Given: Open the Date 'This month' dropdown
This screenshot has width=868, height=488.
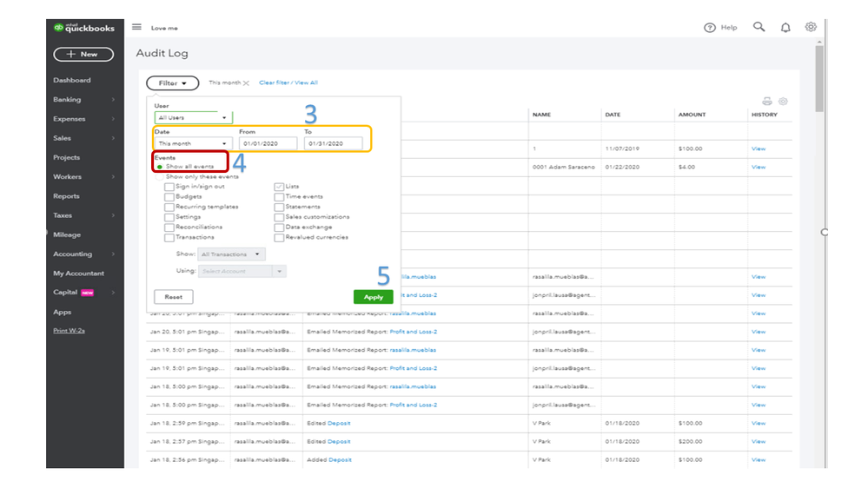Looking at the screenshot, I should pyautogui.click(x=193, y=143).
